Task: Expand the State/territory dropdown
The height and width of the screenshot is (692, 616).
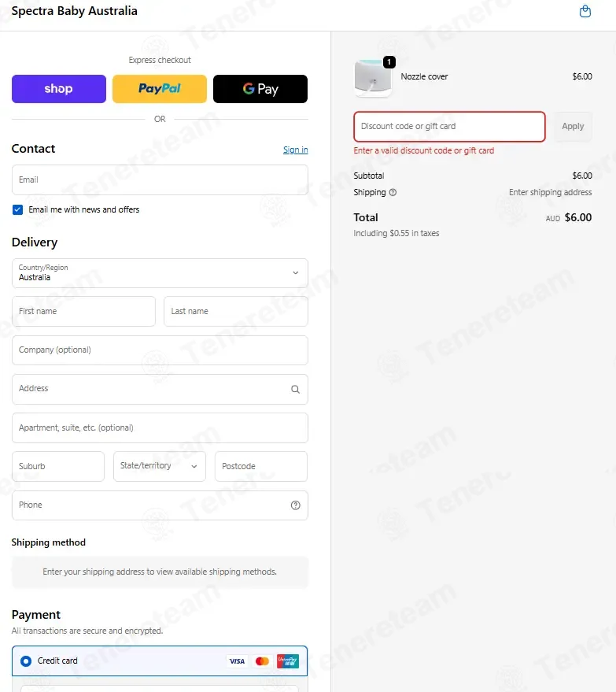Action: [x=159, y=466]
